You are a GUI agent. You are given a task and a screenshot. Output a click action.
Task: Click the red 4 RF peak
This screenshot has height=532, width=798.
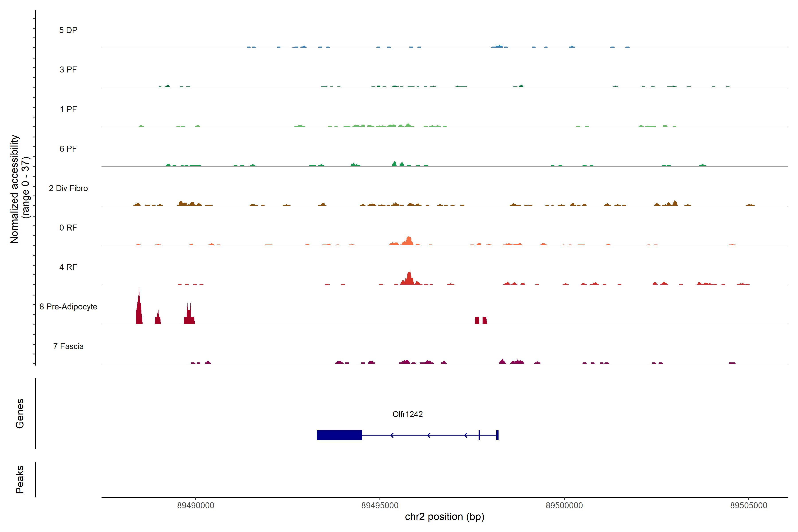409,279
